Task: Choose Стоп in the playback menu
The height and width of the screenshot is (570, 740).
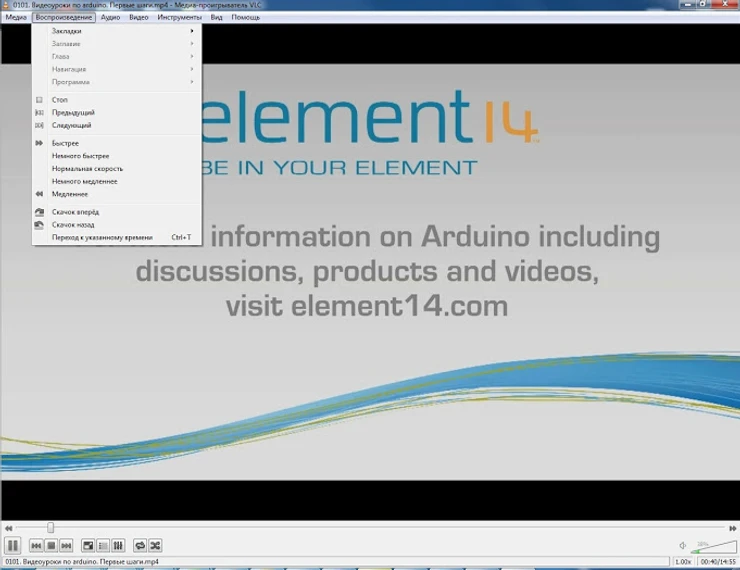Action: [117, 100]
